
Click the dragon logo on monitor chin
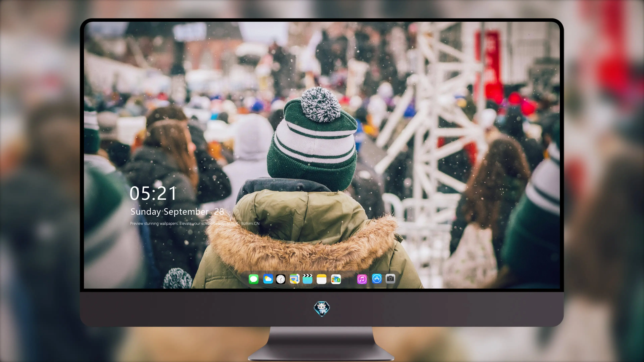pyautogui.click(x=322, y=309)
